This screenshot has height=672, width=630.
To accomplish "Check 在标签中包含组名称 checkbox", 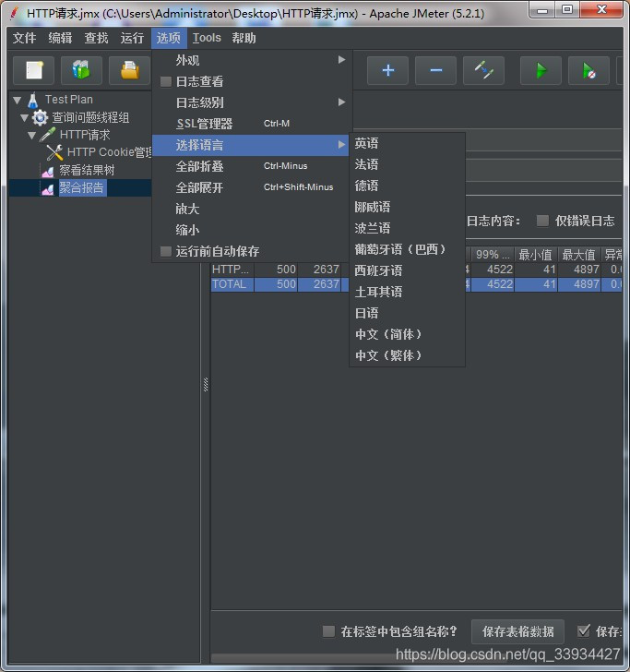I will (x=328, y=631).
